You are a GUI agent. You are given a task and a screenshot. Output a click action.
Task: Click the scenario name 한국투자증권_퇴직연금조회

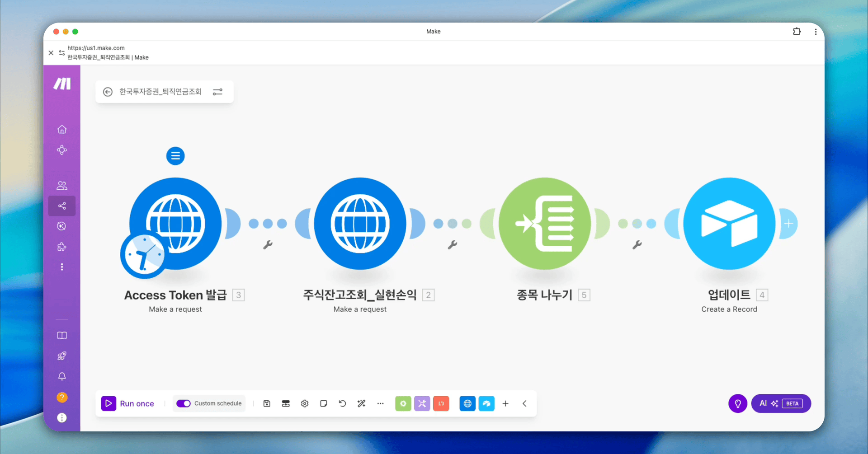coord(160,92)
